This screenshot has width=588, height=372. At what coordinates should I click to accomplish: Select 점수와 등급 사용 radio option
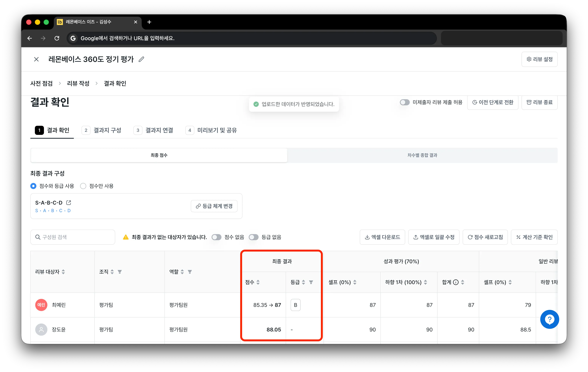coord(34,186)
